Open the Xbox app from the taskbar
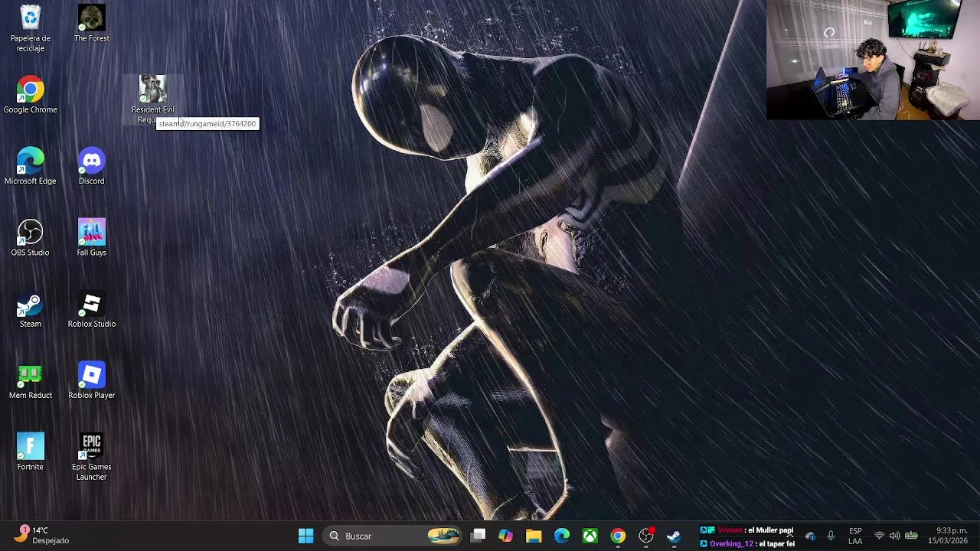 [x=590, y=536]
